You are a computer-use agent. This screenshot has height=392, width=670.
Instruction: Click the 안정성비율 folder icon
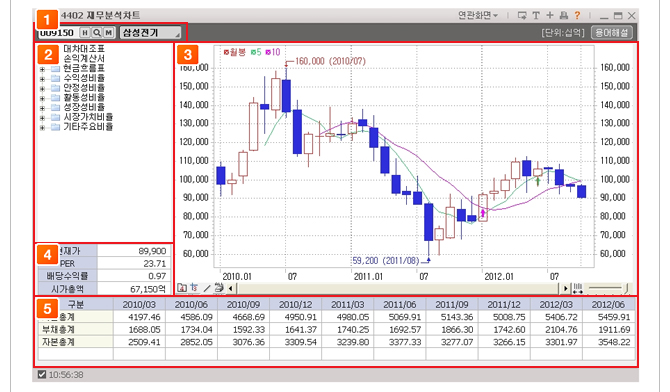pyautogui.click(x=55, y=88)
